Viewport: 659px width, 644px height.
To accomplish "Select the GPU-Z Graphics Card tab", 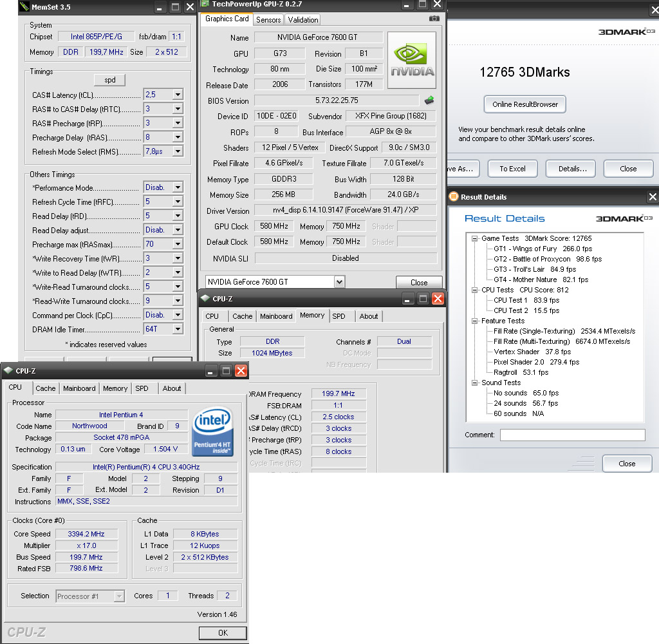I will coord(227,19).
